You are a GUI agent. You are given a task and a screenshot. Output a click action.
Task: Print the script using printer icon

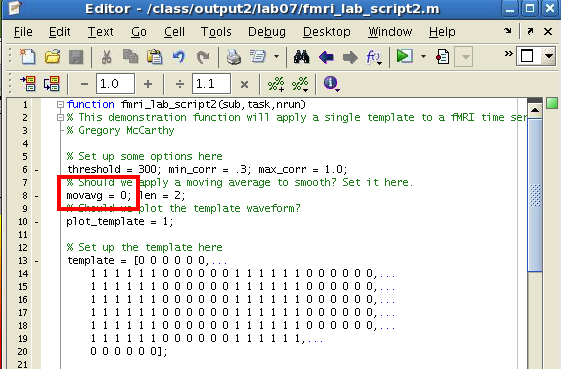pyautogui.click(x=234, y=57)
